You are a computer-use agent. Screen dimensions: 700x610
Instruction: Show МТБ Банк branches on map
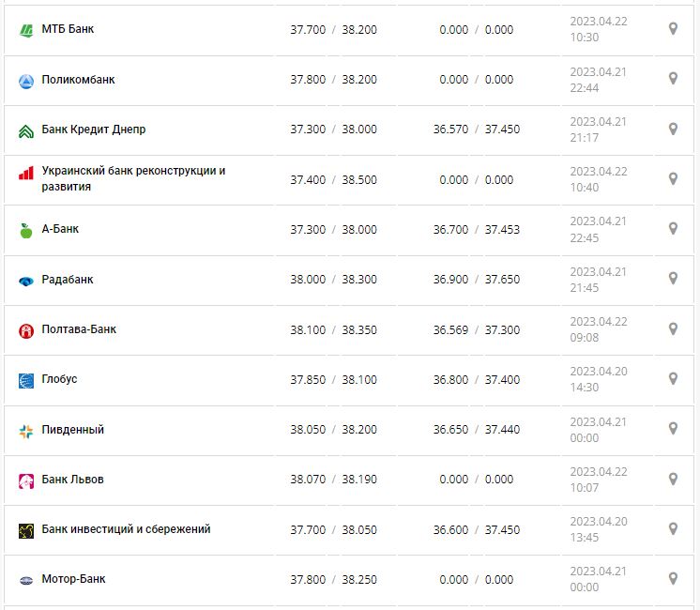click(x=673, y=29)
